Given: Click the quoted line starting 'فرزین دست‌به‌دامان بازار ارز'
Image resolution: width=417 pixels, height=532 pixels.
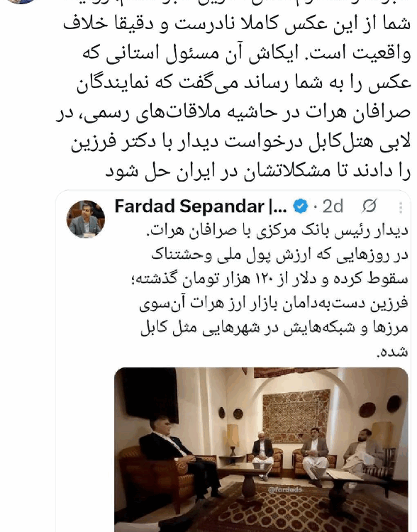Looking at the screenshot, I should (x=274, y=303).
